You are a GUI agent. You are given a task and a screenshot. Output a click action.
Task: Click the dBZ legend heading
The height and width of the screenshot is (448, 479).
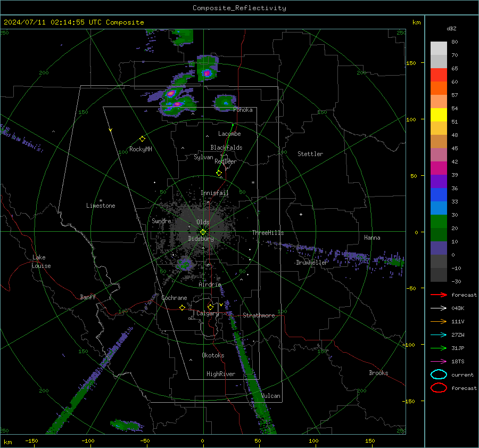click(x=451, y=28)
